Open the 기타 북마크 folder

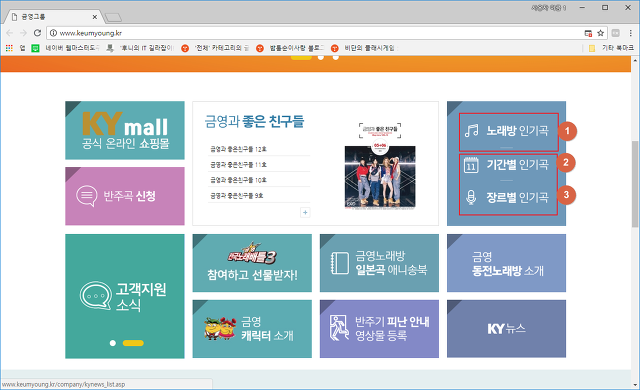[611, 48]
